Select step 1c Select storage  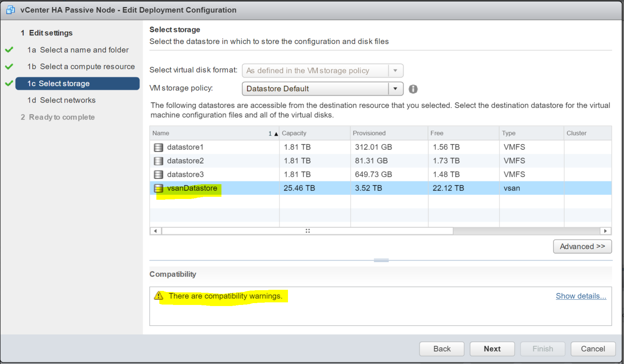pos(78,83)
